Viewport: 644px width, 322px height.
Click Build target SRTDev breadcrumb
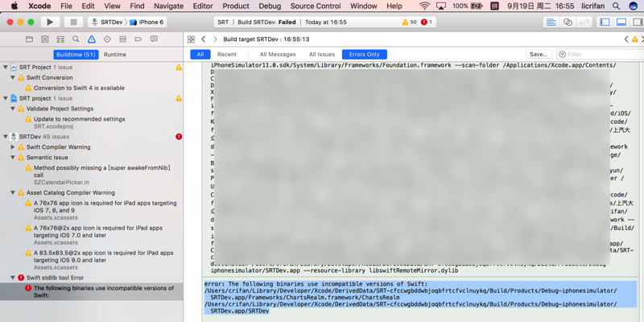click(266, 39)
